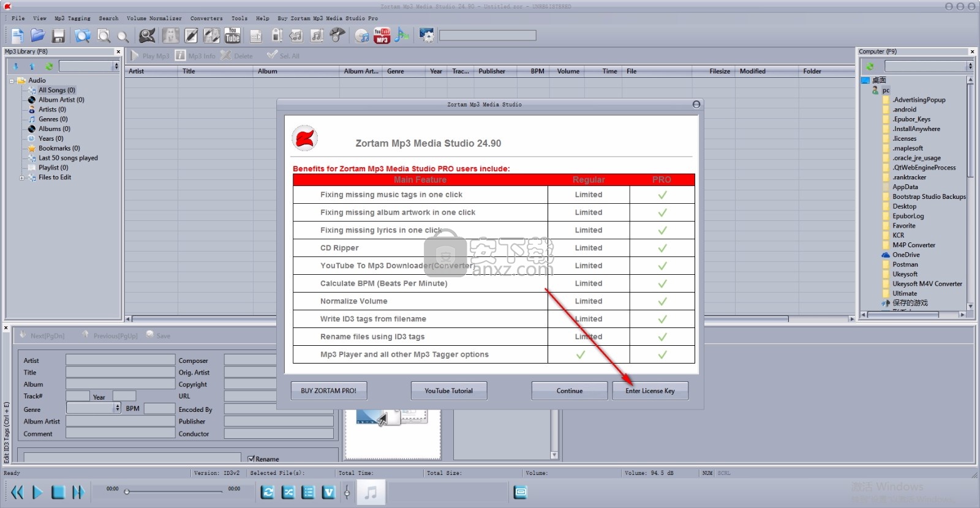Screen dimensions: 980x508
Task: Open the Mp3 Tagging menu
Action: pos(72,18)
